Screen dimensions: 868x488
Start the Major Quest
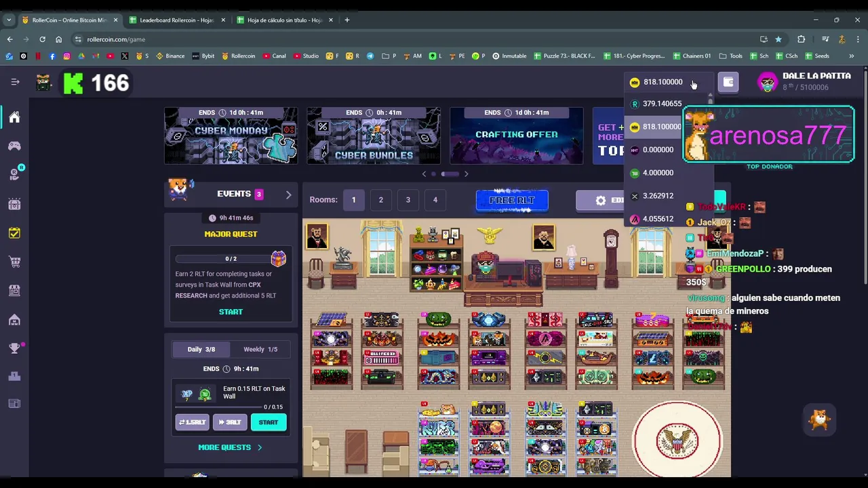pos(231,312)
